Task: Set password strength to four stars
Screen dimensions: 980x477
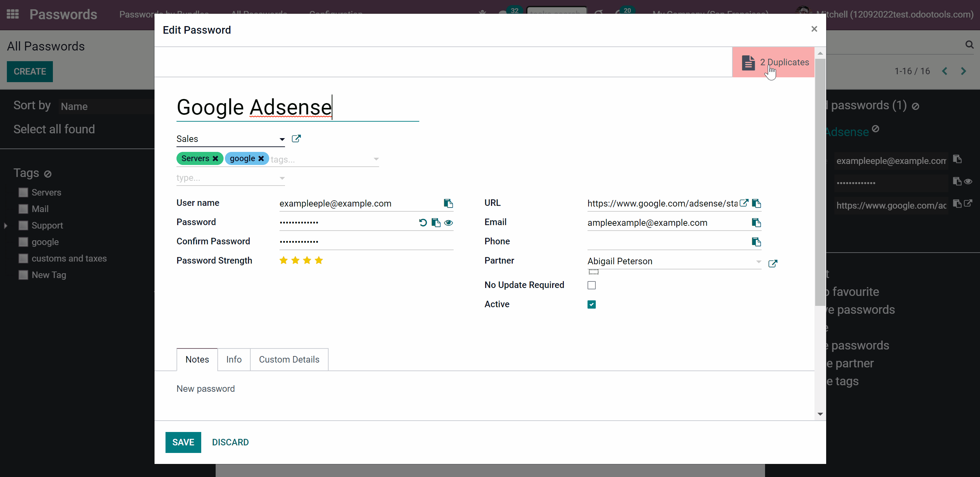Action: [319, 260]
